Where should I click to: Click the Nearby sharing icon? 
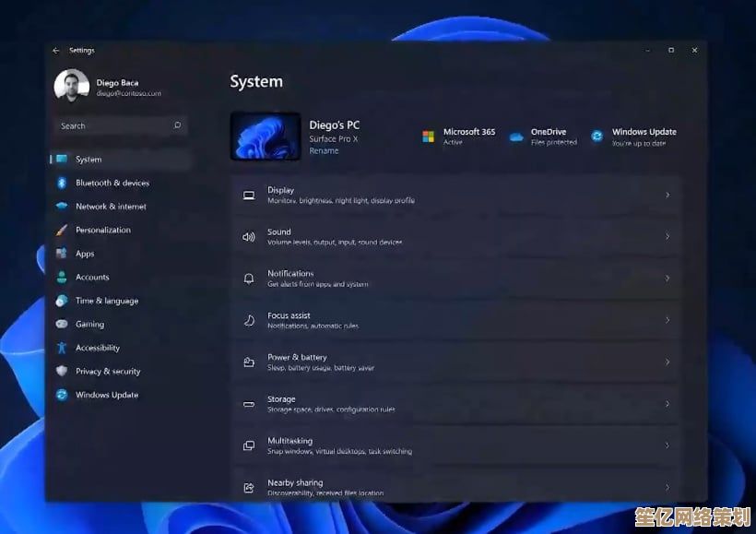(x=249, y=487)
